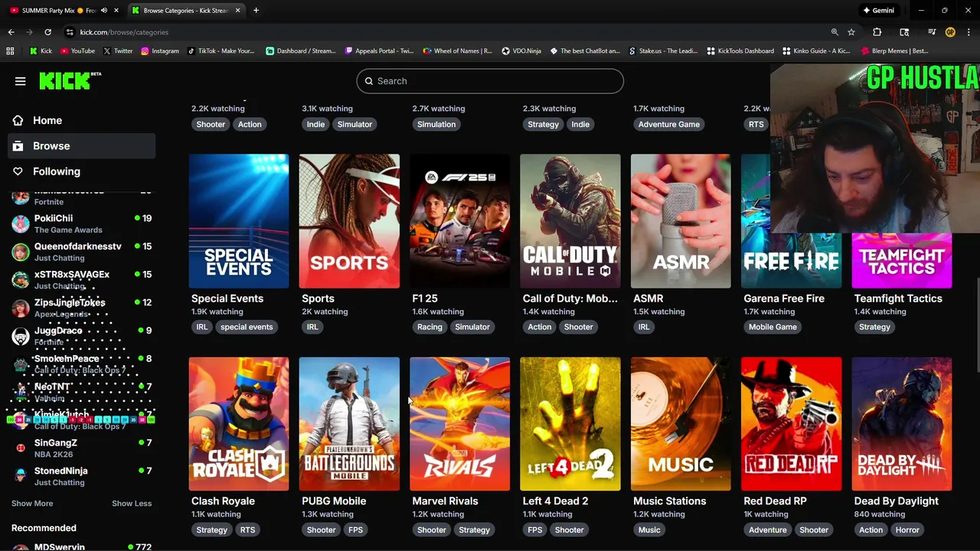Open ASMR category thumbnail
The height and width of the screenshot is (551, 980).
(681, 221)
